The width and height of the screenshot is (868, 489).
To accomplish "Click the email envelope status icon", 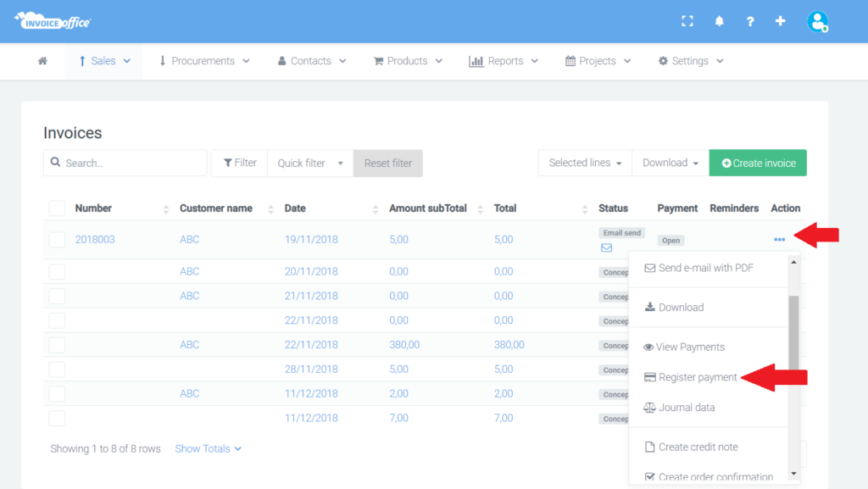I will tap(606, 247).
